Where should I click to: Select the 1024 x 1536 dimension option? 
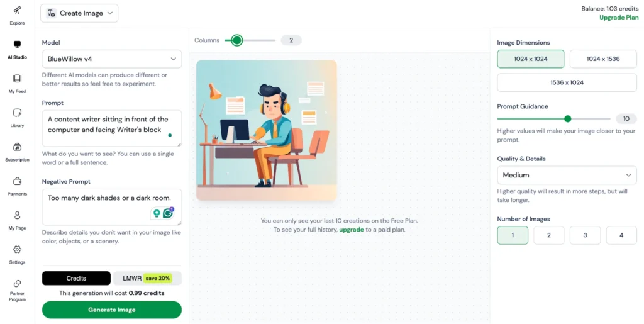(x=603, y=59)
